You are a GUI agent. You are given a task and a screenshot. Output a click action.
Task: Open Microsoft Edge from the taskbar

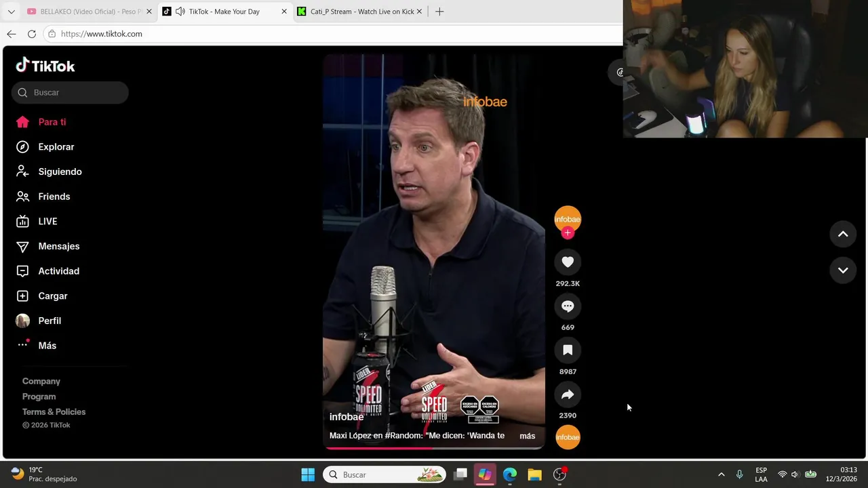[510, 474]
